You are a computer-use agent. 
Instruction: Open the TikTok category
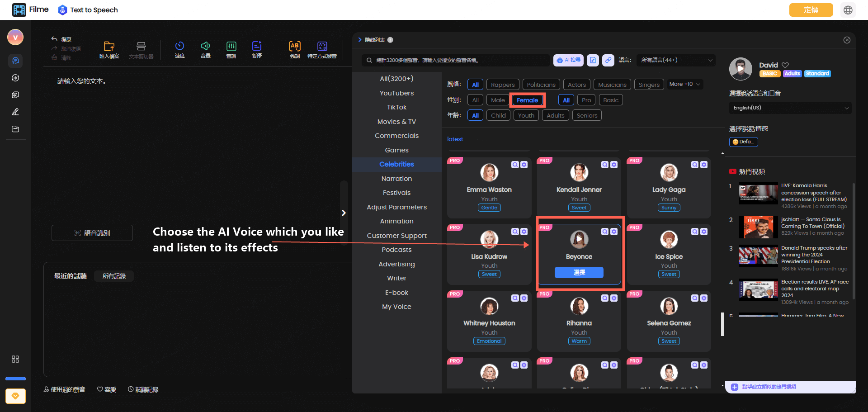point(396,107)
